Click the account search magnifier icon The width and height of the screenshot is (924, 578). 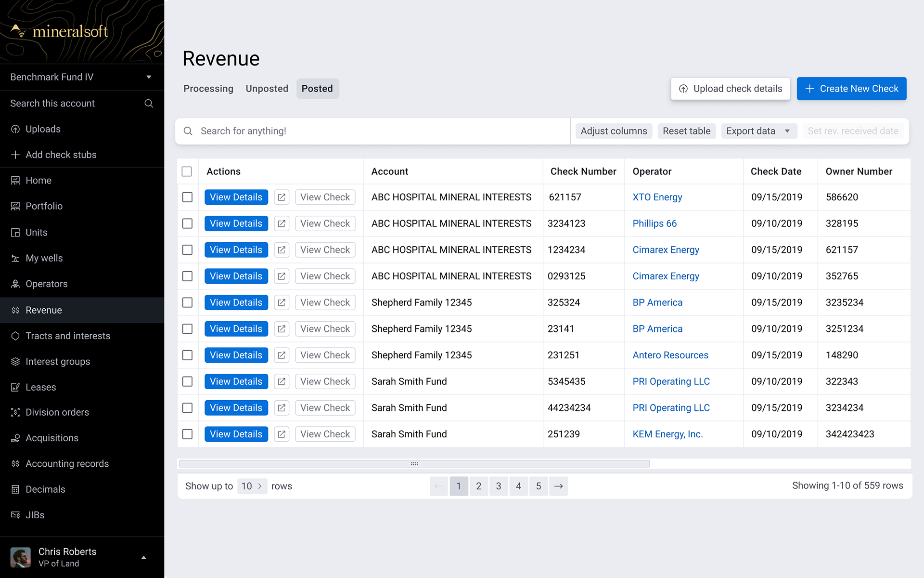[x=149, y=104]
